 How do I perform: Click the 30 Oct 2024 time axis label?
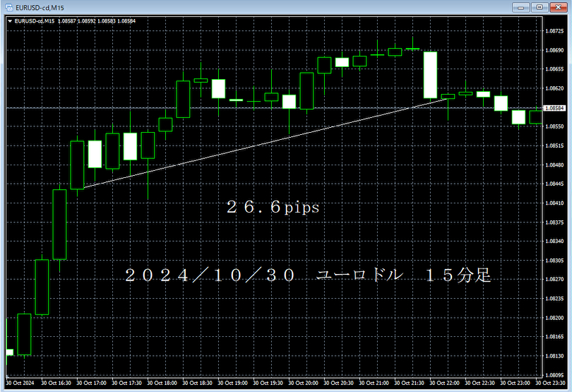coord(20,383)
